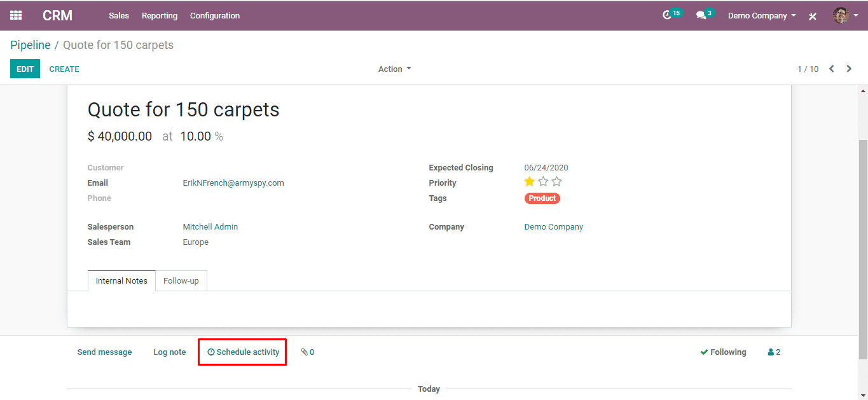868x400 pixels.
Task: Click the Europe sales team value
Action: point(196,242)
